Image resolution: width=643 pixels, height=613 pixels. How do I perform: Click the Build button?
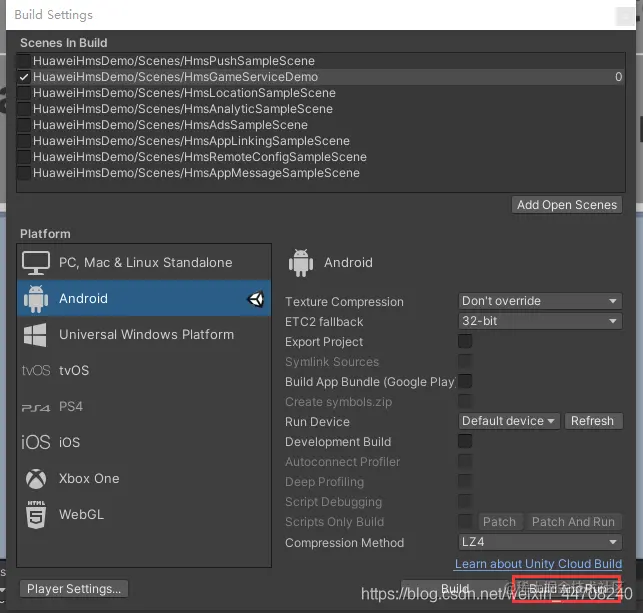coord(455,588)
